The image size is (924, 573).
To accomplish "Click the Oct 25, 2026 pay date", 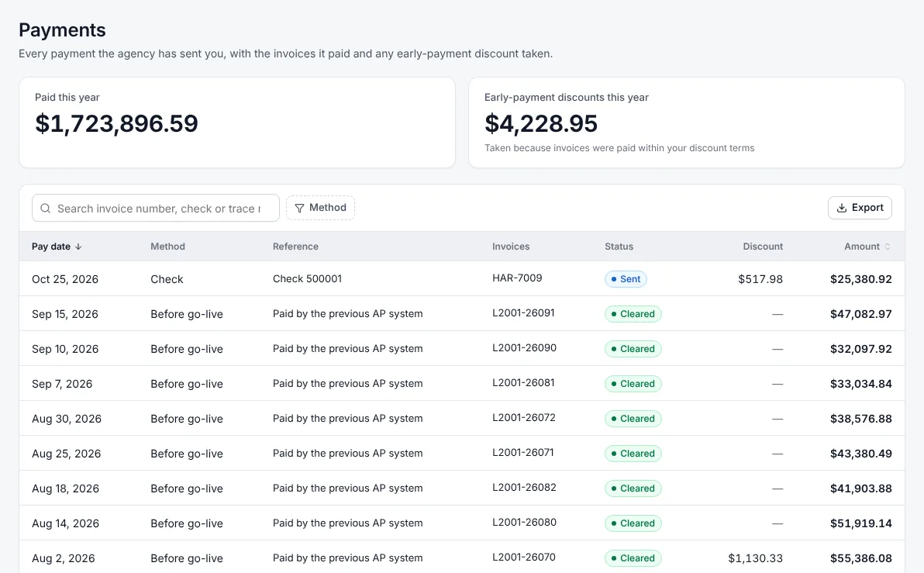I will pos(65,279).
